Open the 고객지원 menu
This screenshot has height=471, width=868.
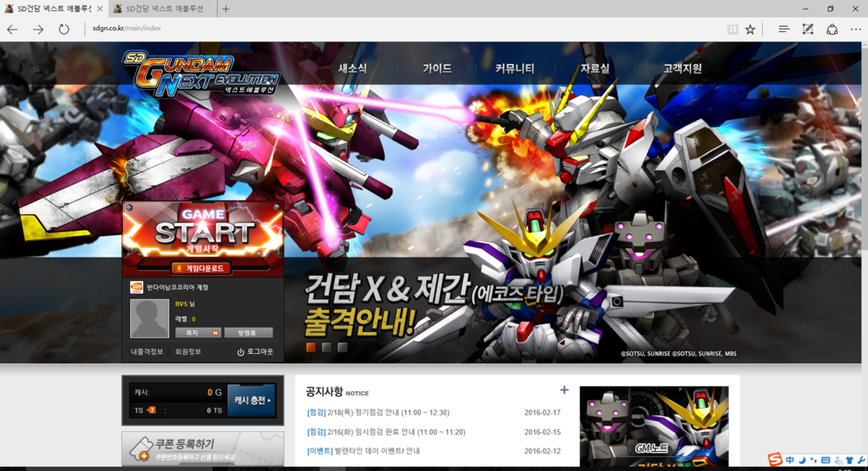click(x=682, y=69)
